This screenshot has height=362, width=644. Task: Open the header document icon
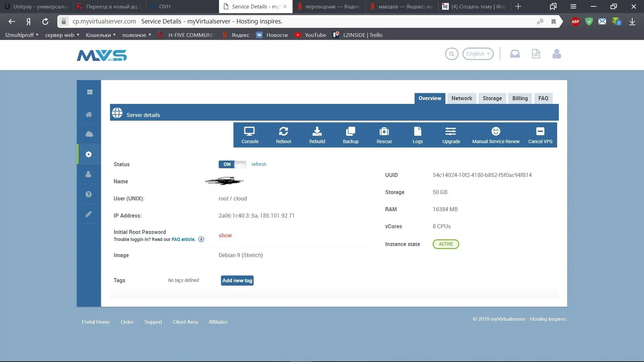click(x=536, y=54)
